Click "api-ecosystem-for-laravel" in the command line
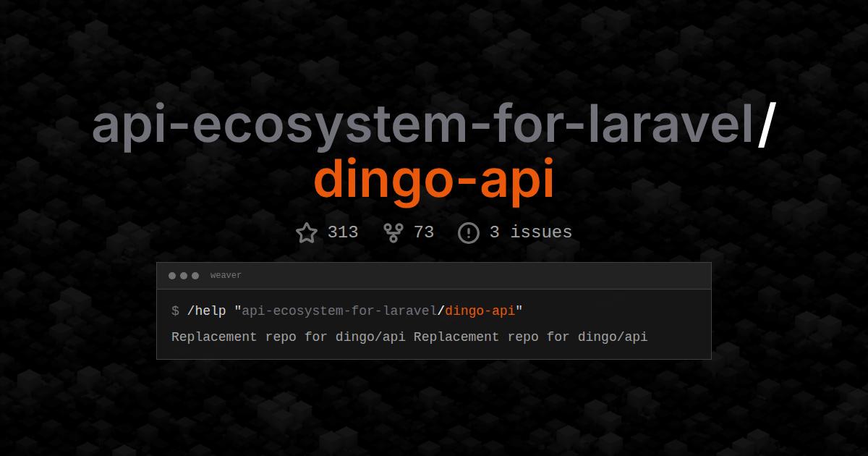This screenshot has width=868, height=456. click(x=339, y=311)
